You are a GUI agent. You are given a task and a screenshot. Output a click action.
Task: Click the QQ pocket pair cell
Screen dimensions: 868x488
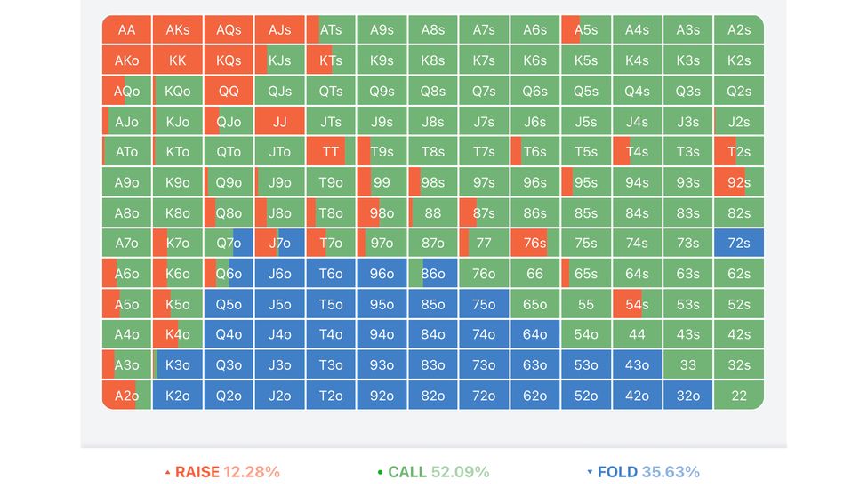coord(229,91)
